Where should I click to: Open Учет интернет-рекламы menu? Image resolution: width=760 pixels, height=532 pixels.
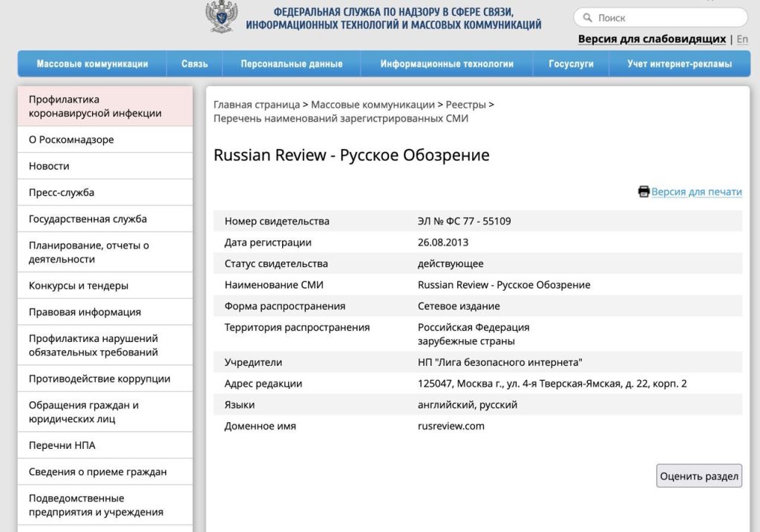point(680,64)
